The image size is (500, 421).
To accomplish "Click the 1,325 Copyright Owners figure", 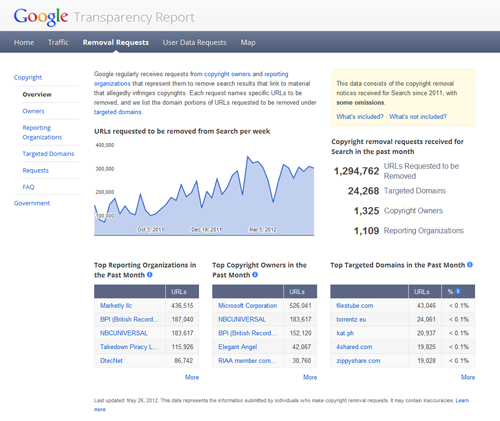I will pyautogui.click(x=366, y=211).
